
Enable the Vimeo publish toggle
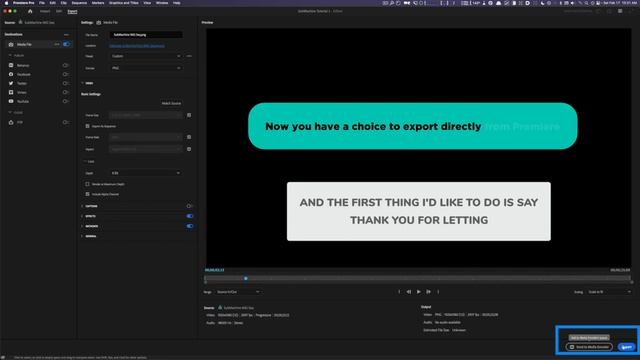point(65,92)
